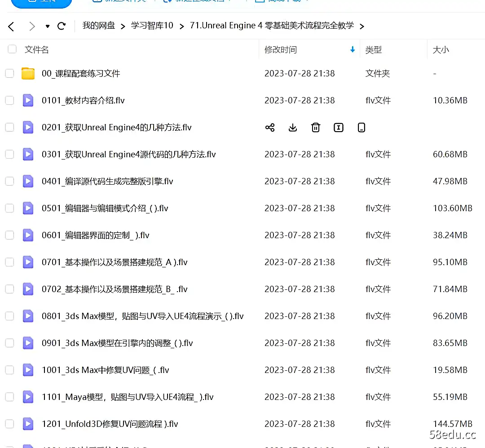
Task: Go back using the back arrow
Action: [11, 26]
